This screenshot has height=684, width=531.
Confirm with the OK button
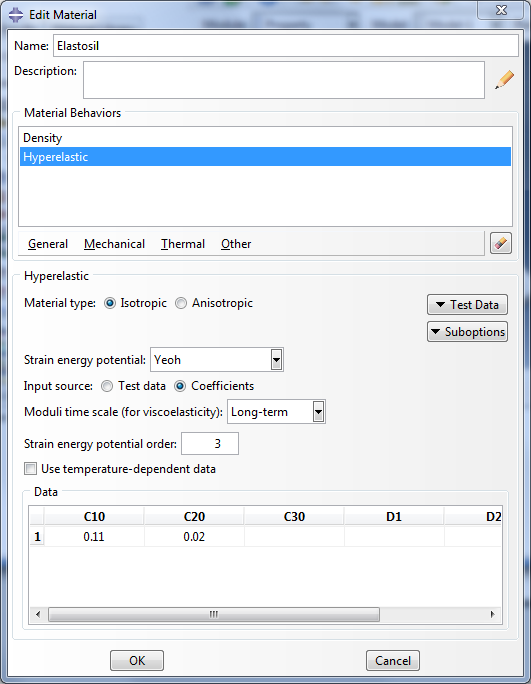(137, 660)
